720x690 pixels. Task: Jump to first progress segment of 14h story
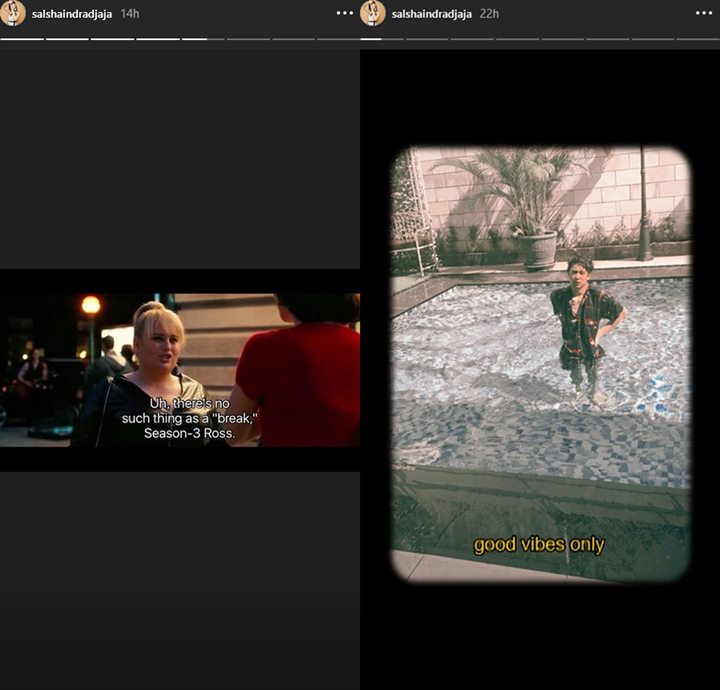tap(22, 39)
